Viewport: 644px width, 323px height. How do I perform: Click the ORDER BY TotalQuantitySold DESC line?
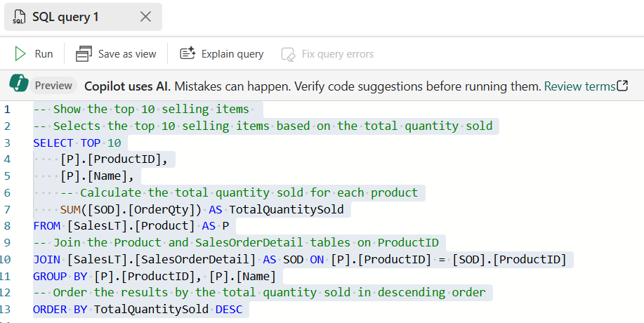(x=140, y=310)
